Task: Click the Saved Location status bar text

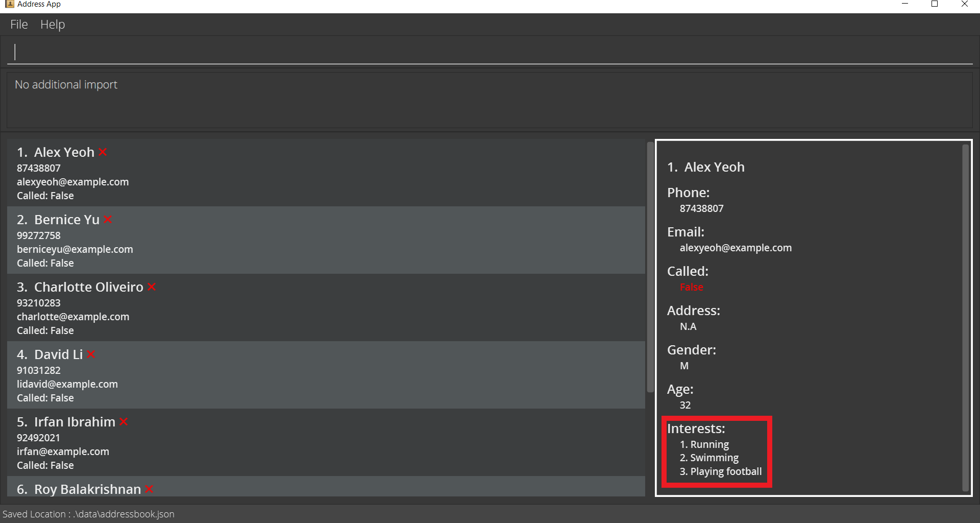Action: pos(89,514)
